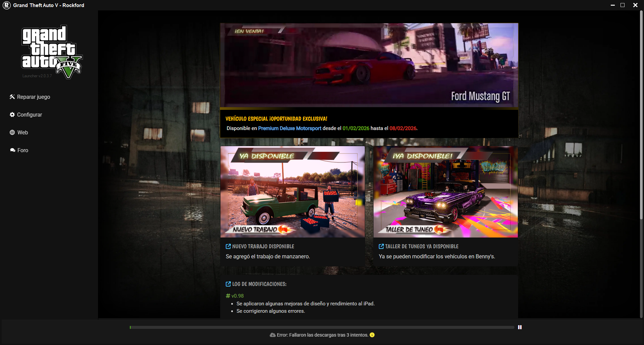644x345 pixels.
Task: Open the Configurar menu item
Action: coord(30,115)
